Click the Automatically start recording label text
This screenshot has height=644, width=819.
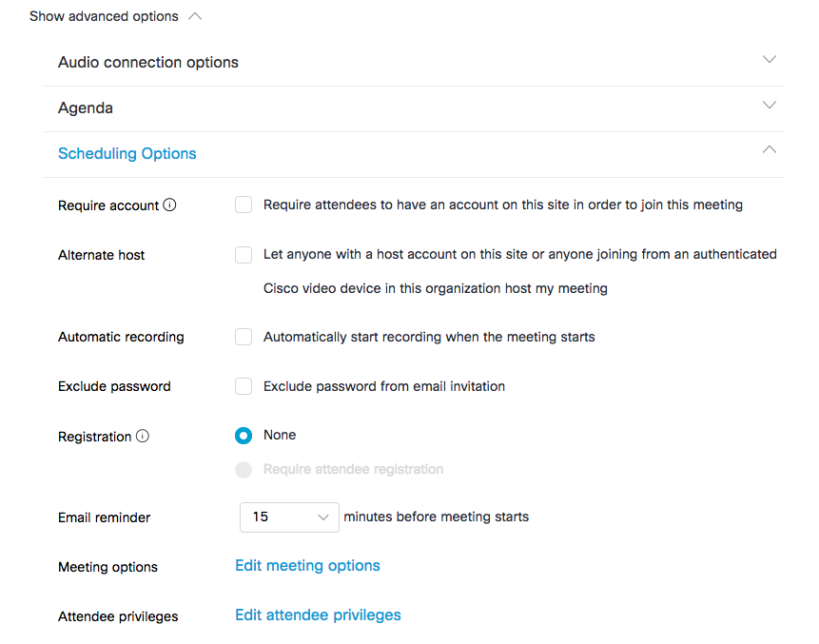(429, 337)
